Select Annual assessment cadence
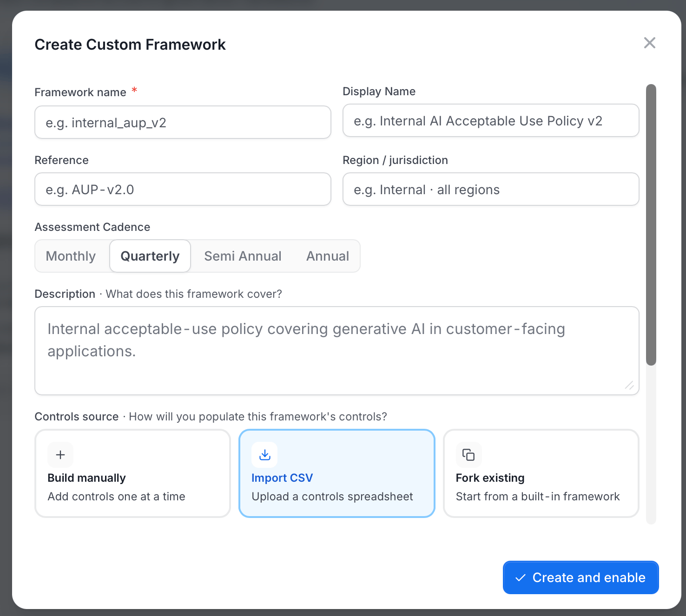The height and width of the screenshot is (616, 686). pos(328,256)
